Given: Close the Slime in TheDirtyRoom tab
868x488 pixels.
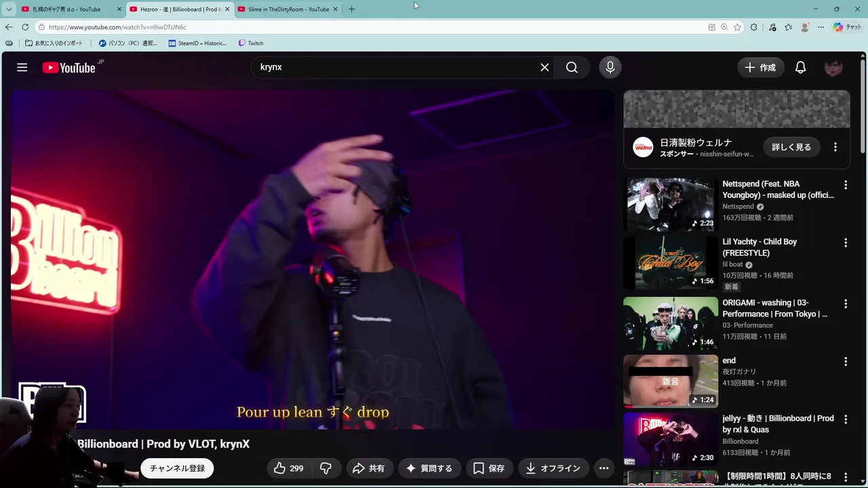Looking at the screenshot, I should pos(335,9).
